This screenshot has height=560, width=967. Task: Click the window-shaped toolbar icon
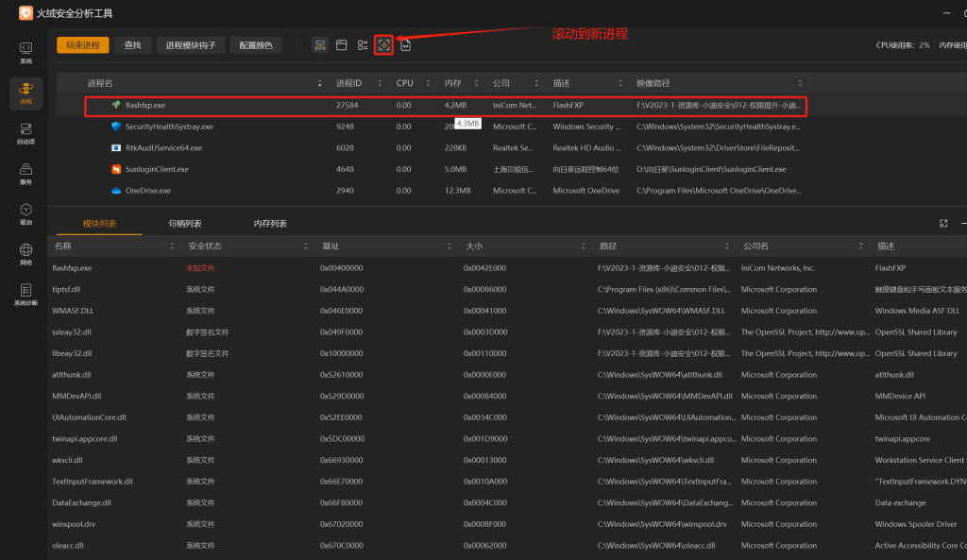pyautogui.click(x=342, y=45)
